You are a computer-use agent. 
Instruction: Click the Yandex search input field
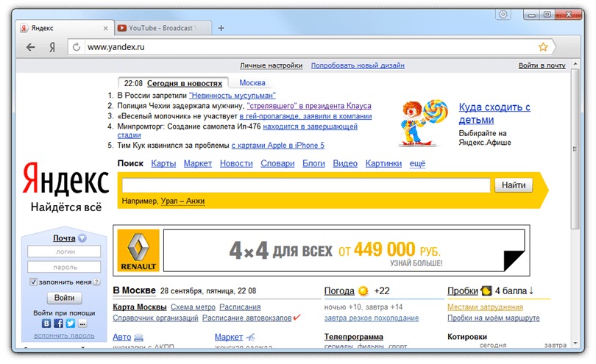(306, 185)
